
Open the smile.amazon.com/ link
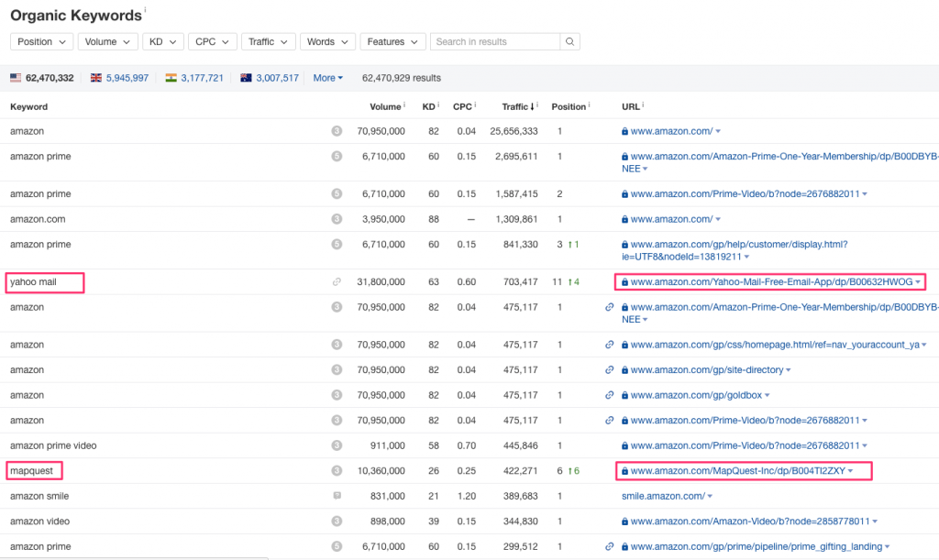[x=663, y=496]
